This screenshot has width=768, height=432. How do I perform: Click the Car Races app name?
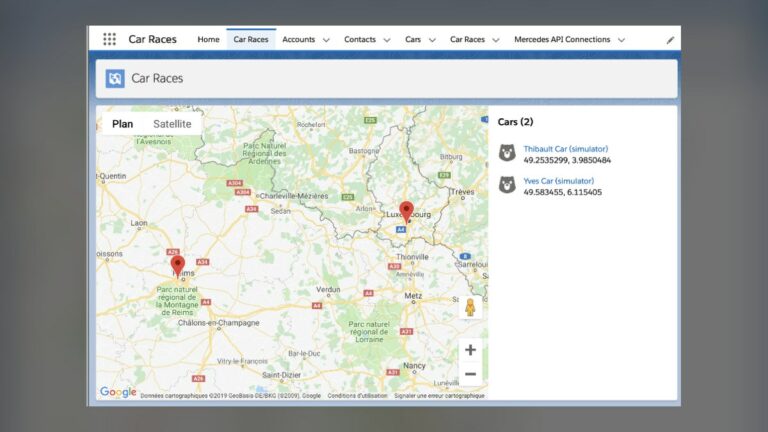[152, 39]
